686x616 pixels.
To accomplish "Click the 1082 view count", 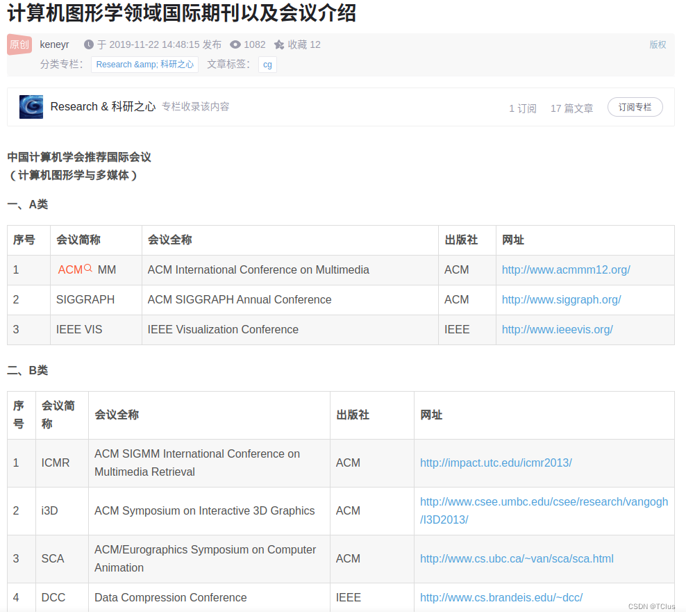I will (255, 44).
